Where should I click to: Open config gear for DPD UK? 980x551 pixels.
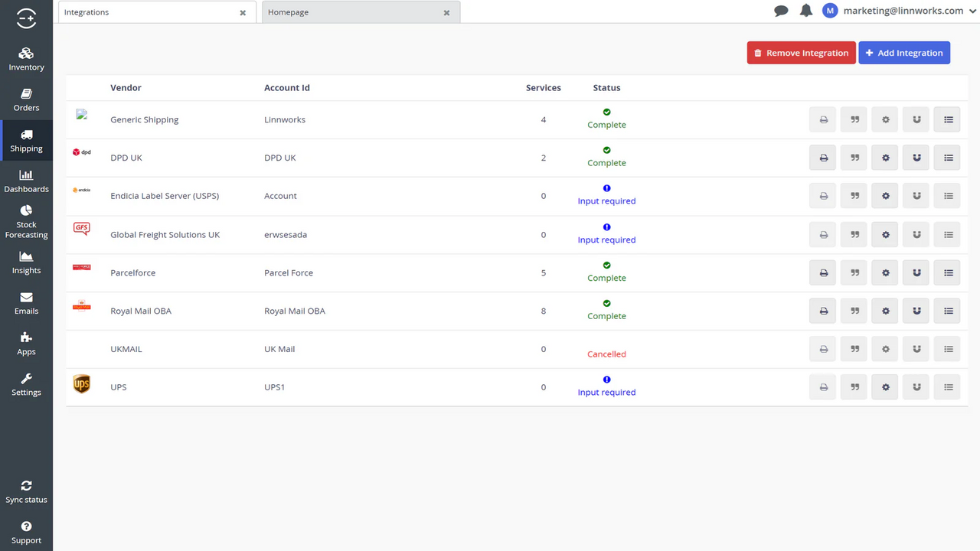coord(886,158)
